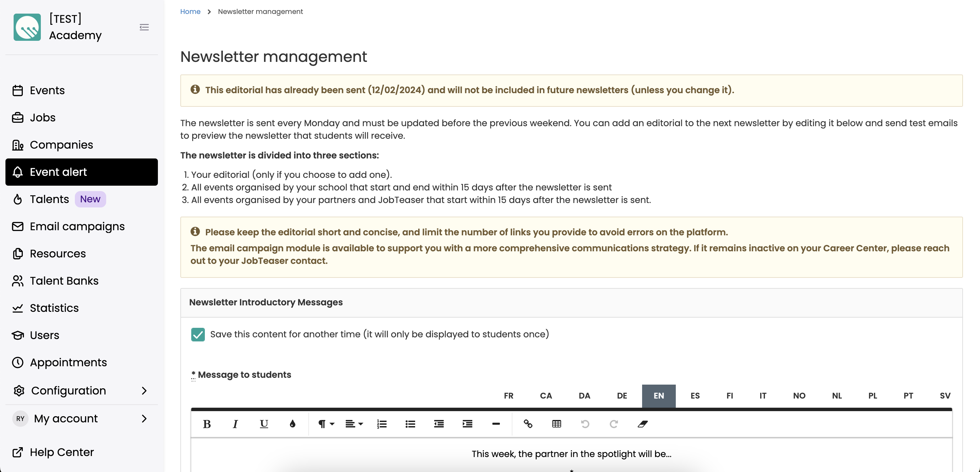Switch to the FI language tab
Image resolution: width=980 pixels, height=472 pixels.
pyautogui.click(x=729, y=395)
